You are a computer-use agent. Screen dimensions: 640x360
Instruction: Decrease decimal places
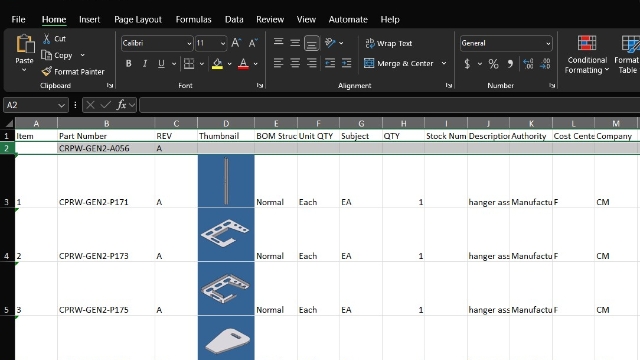pos(545,64)
